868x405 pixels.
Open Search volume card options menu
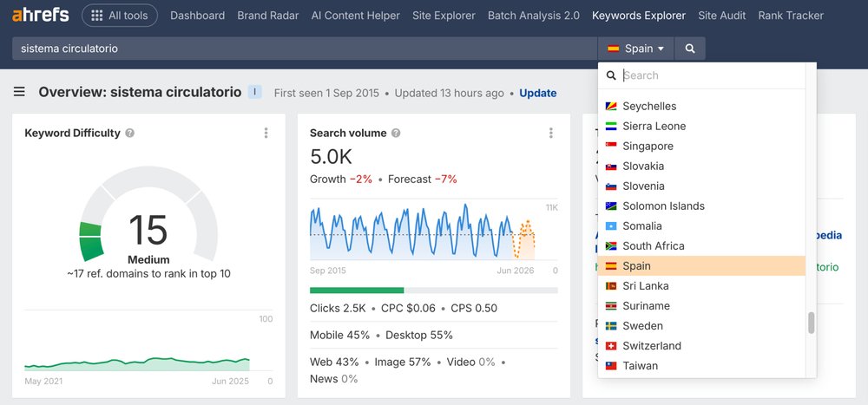(x=551, y=133)
